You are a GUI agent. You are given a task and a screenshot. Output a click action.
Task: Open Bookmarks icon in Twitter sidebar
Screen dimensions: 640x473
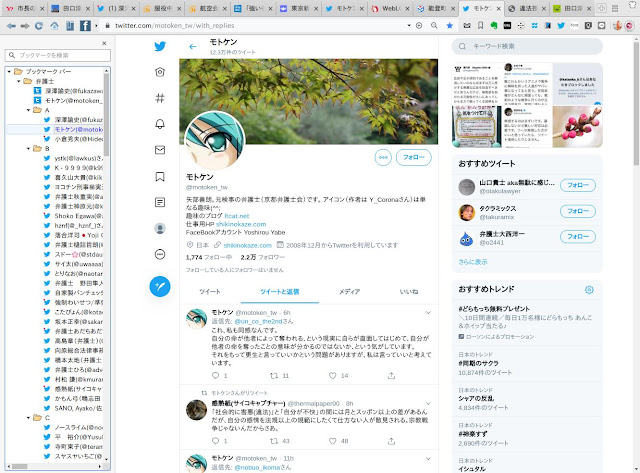coord(160,176)
